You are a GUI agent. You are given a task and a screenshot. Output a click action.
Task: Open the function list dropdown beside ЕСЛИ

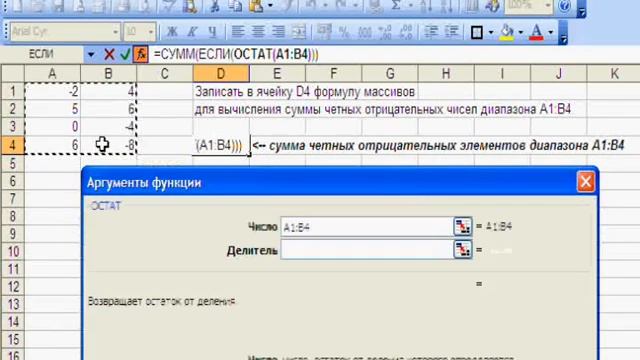pyautogui.click(x=91, y=54)
